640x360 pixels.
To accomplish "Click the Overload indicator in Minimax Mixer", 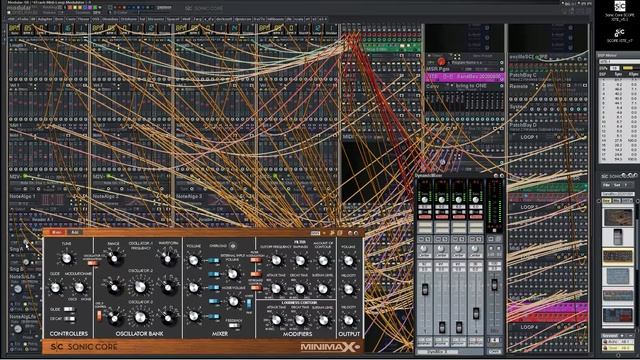I will point(233,246).
